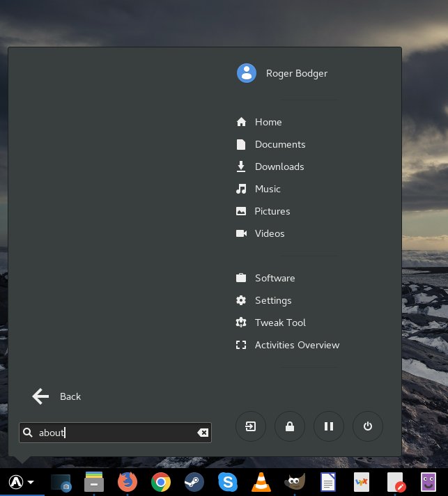Launch Skype from the taskbar

(227, 482)
